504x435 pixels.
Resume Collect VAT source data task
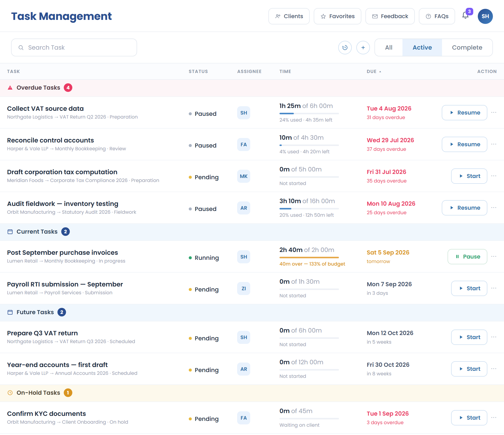(464, 113)
